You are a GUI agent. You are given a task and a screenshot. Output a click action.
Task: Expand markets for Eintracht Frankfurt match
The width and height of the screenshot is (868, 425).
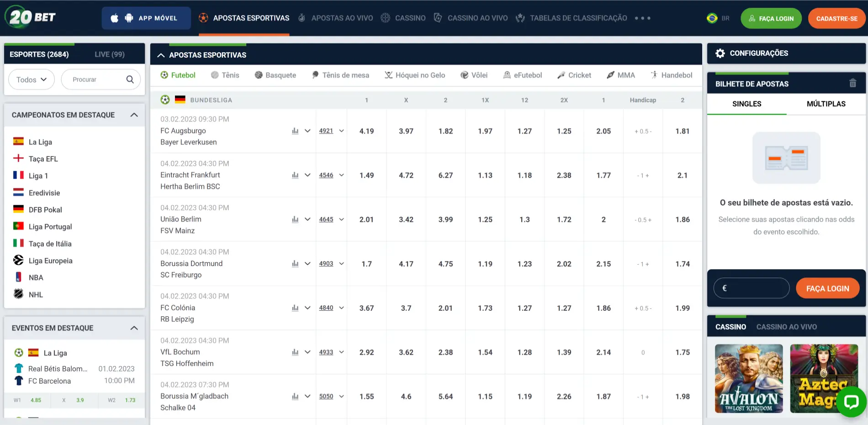[x=307, y=175]
